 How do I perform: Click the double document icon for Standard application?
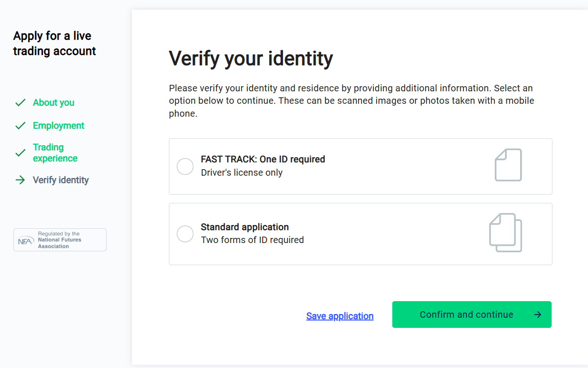(505, 232)
